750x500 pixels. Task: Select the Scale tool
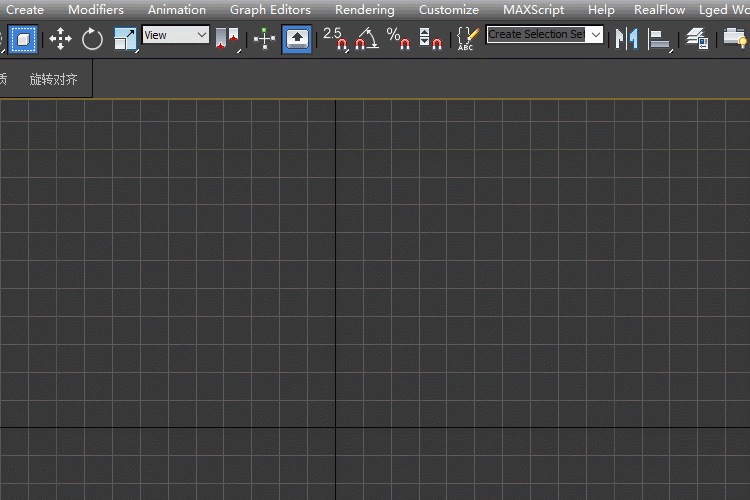click(x=125, y=39)
